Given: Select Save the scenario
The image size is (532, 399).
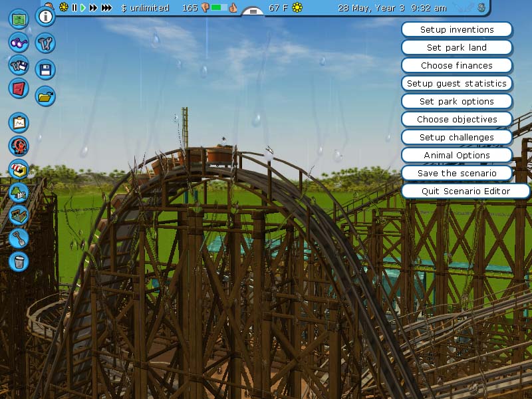Looking at the screenshot, I should point(457,174).
